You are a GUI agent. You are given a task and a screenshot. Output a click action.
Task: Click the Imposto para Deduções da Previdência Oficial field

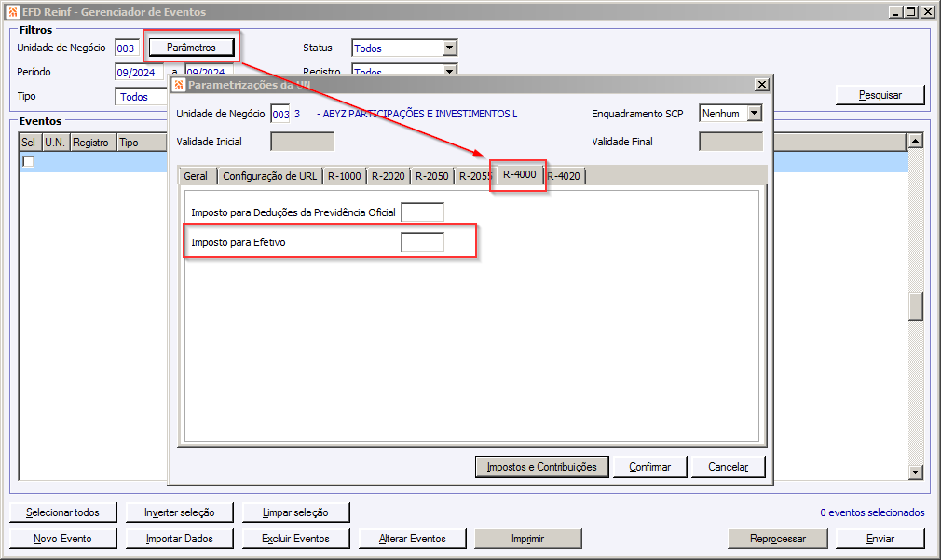(x=422, y=212)
